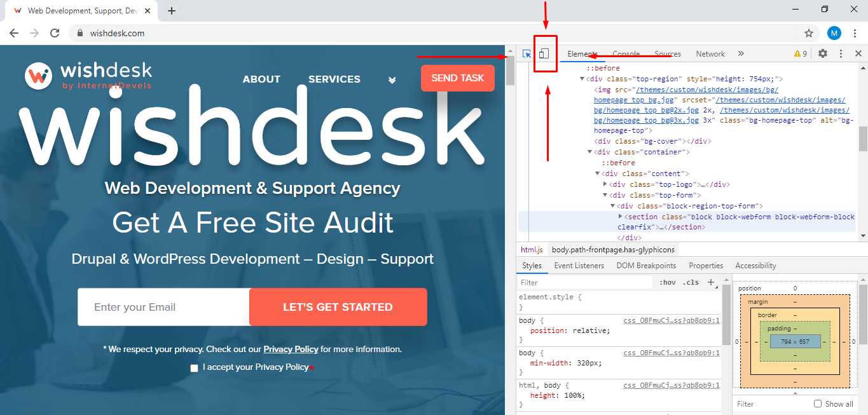Open the Chrome profile avatar M
This screenshot has width=868, height=415.
pyautogui.click(x=834, y=33)
